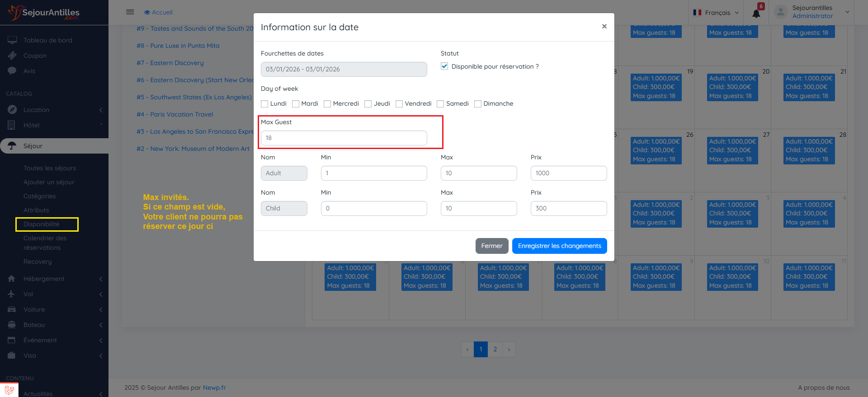
Task: Click the Tableau de bord monitor icon
Action: coord(12,40)
